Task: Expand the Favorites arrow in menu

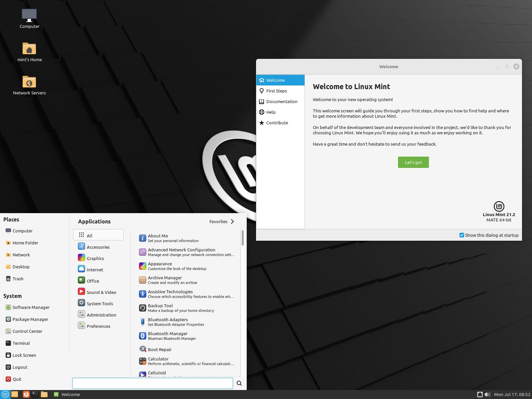Action: pyautogui.click(x=232, y=221)
